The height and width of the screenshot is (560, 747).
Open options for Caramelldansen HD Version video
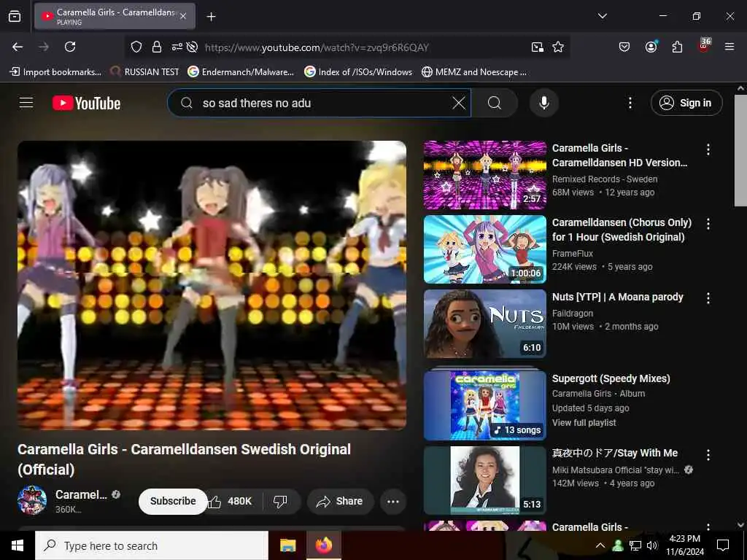(708, 149)
